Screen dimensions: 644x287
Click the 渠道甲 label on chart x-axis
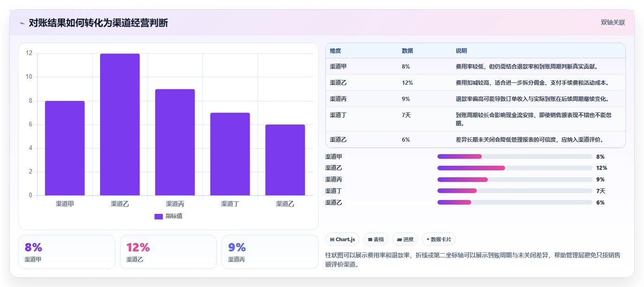(x=65, y=204)
